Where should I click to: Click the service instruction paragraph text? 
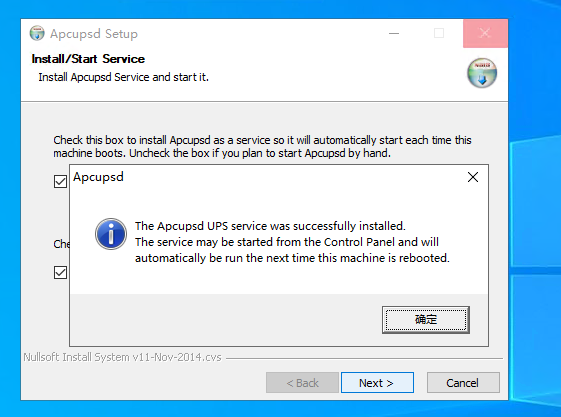coord(262,146)
